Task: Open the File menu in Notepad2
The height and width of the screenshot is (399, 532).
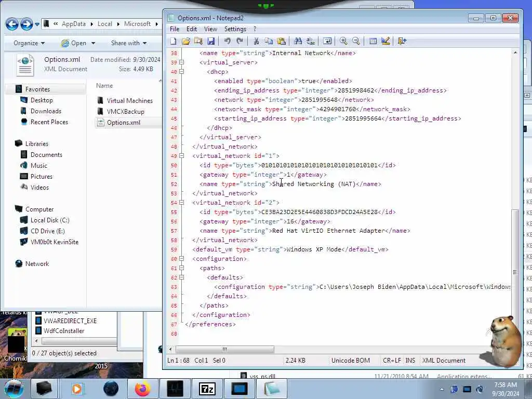Action: tap(175, 29)
